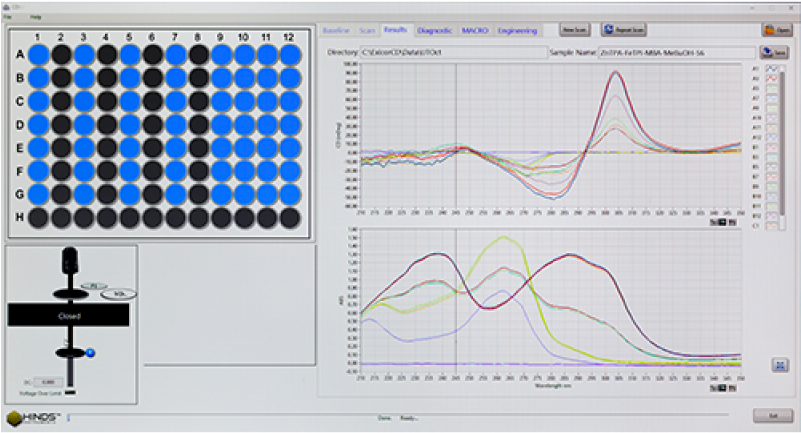801x433 pixels.
Task: Click the blue indicator on the optical diagram
Action: click(89, 352)
